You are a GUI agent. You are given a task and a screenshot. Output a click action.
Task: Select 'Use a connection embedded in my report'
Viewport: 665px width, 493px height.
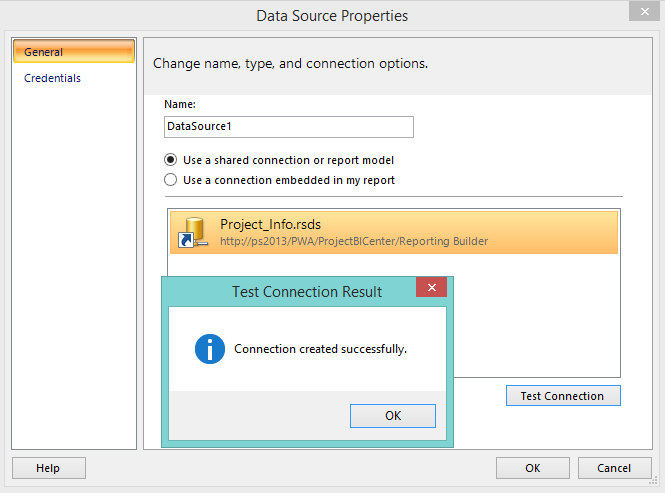(x=170, y=180)
